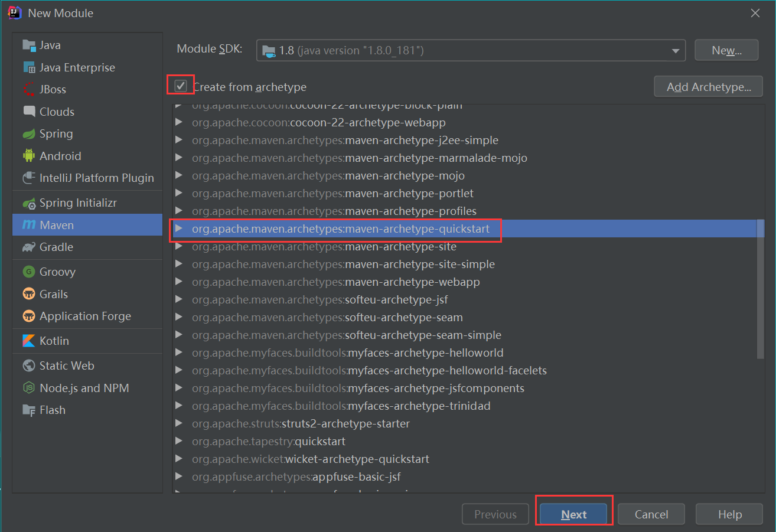Uncheck Create from archetype checkbox

point(181,86)
